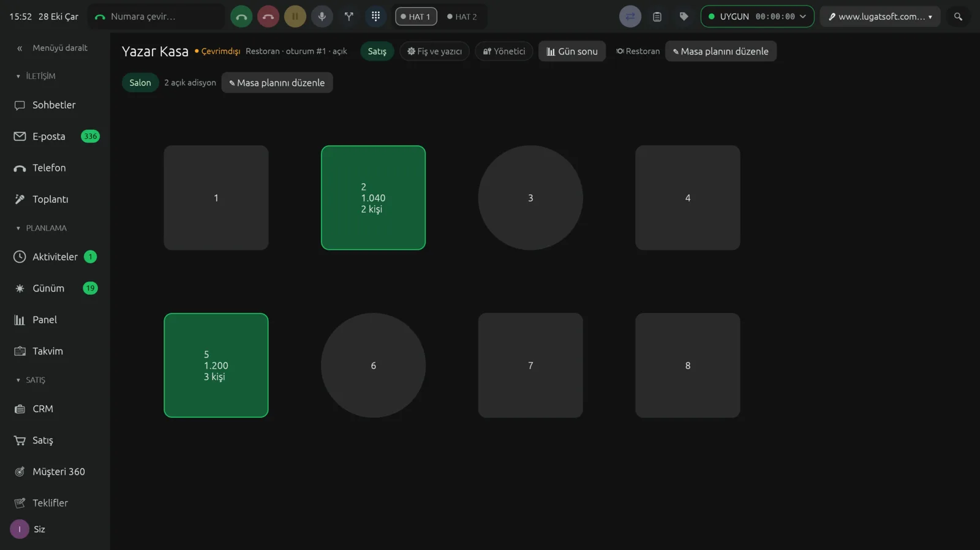Click the tag icon in top bar
Image resolution: width=980 pixels, height=550 pixels.
coord(684,17)
